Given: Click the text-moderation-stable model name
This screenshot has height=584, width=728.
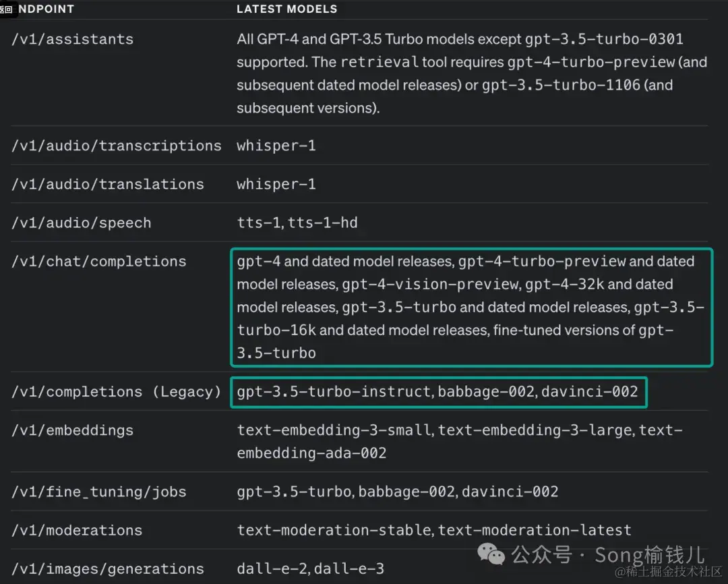Looking at the screenshot, I should [334, 530].
